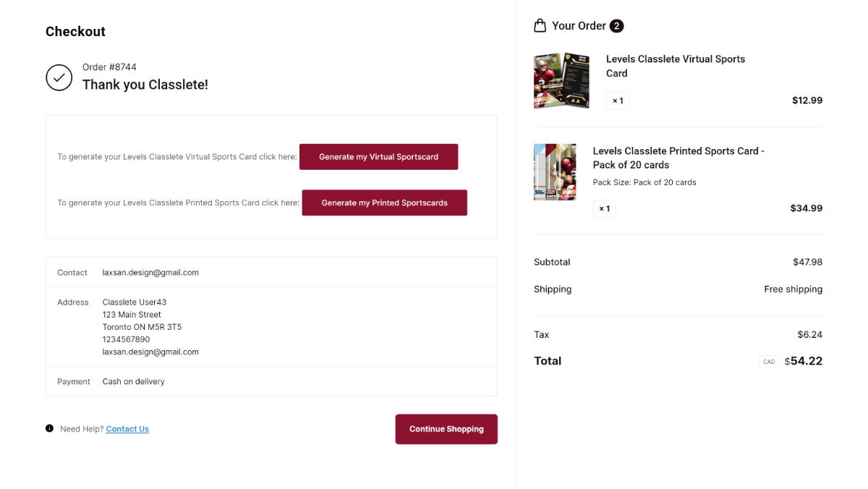This screenshot has width=868, height=489.
Task: Open the Printed Sports Card thumbnail
Action: click(x=555, y=171)
